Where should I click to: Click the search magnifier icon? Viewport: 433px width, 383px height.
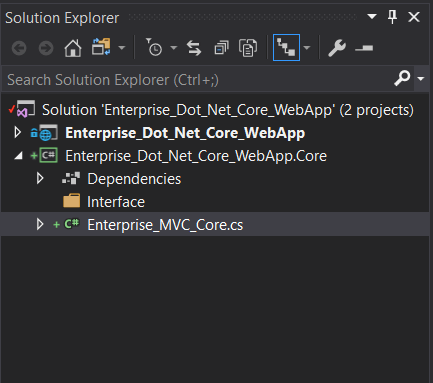(x=402, y=78)
